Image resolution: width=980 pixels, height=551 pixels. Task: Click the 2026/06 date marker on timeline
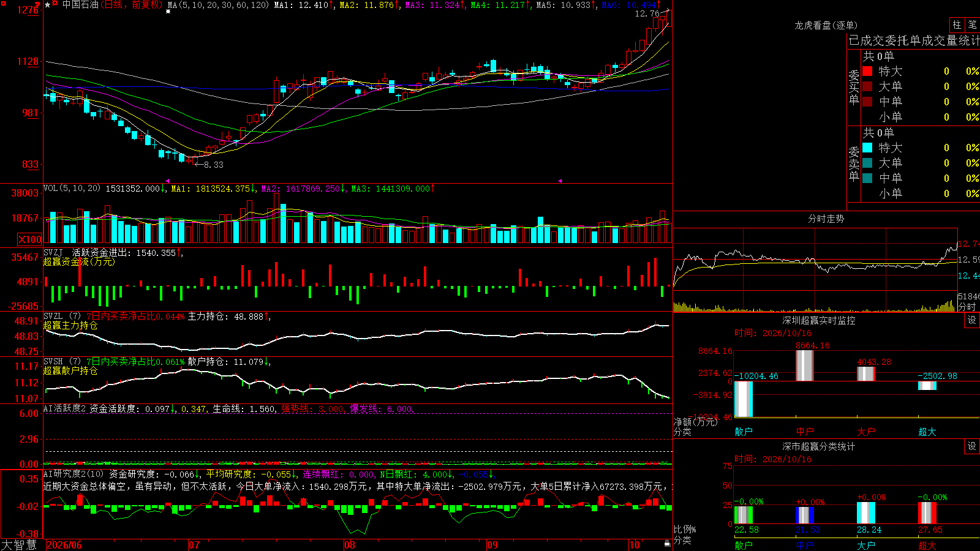[64, 545]
